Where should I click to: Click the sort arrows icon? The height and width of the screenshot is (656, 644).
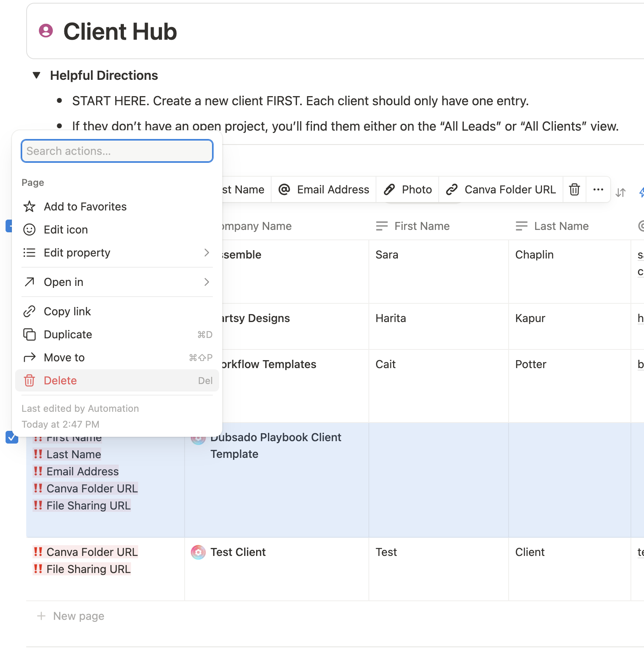620,193
